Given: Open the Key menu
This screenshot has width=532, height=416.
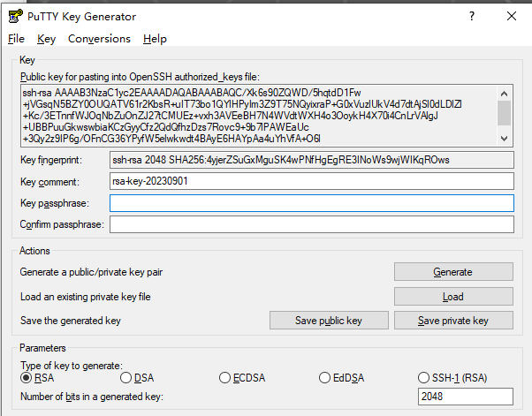Looking at the screenshot, I should tap(47, 39).
